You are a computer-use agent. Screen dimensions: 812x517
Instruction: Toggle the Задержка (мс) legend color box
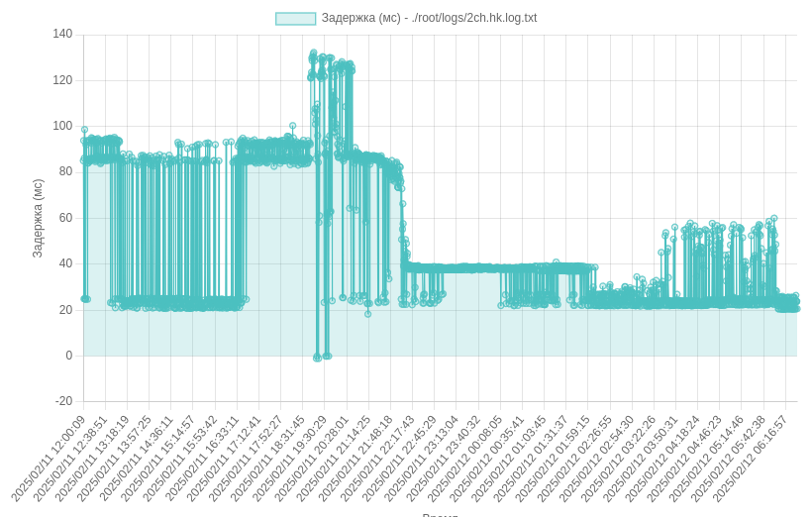coord(295,18)
